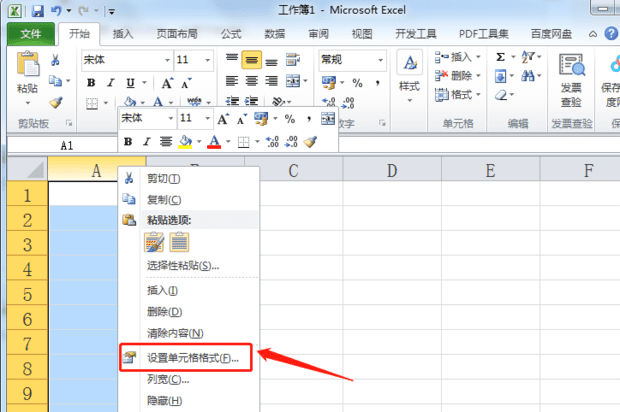Switch to the 页面布局 ribbon tab
Screen dimensions: 620x412
176,33
